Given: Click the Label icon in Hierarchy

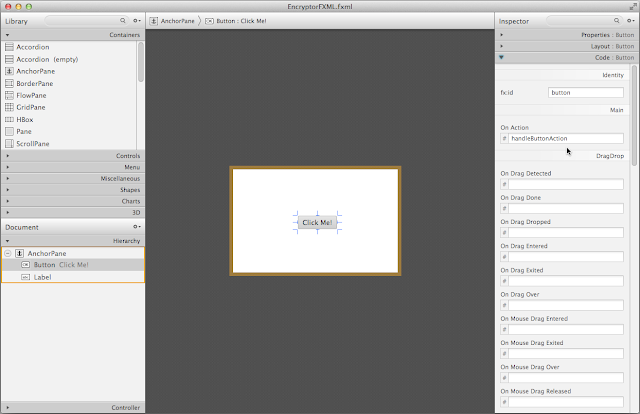Looking at the screenshot, I should (25, 277).
